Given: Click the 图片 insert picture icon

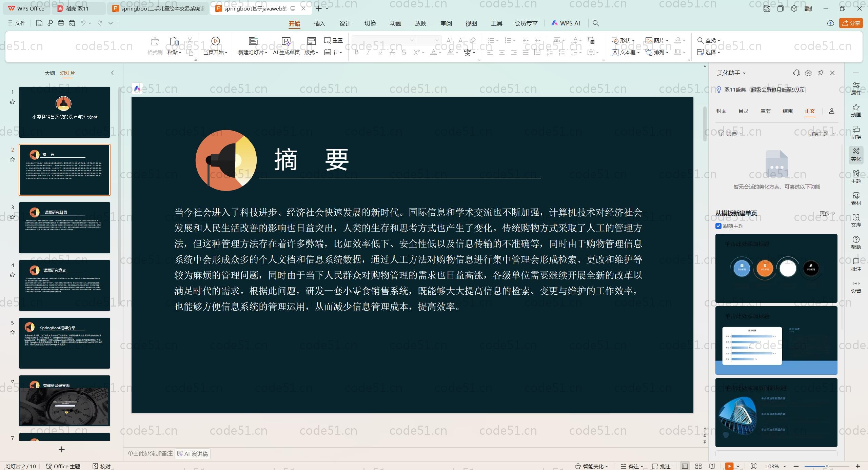Looking at the screenshot, I should point(654,40).
